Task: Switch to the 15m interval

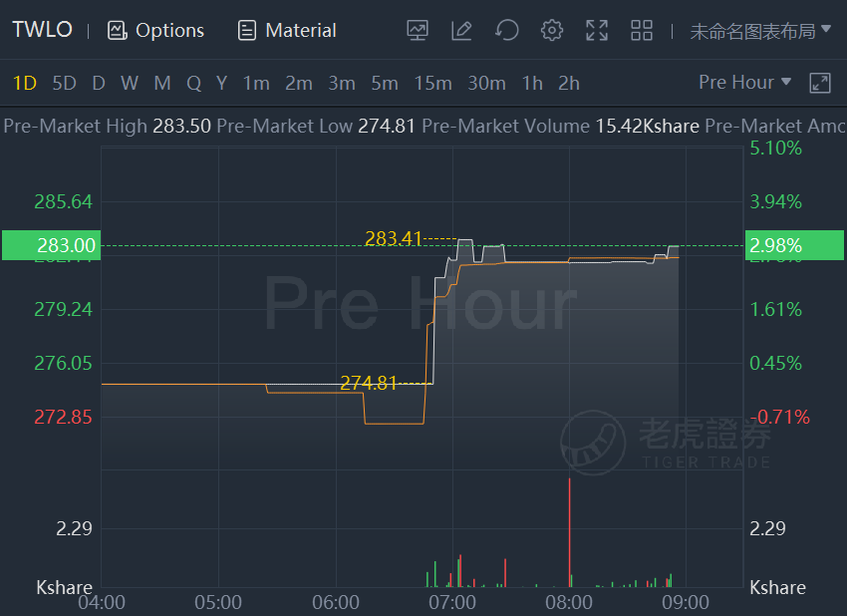Action: click(432, 83)
